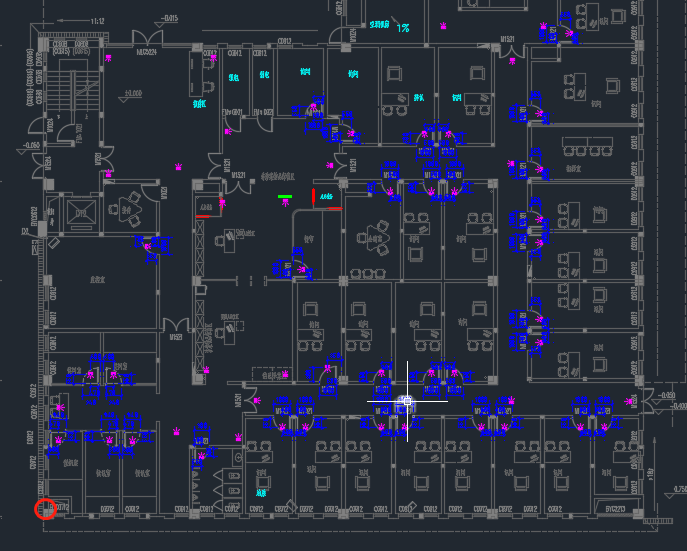The image size is (687, 551).
Task: Click the cyan "1%" slope annotation
Action: (x=403, y=28)
